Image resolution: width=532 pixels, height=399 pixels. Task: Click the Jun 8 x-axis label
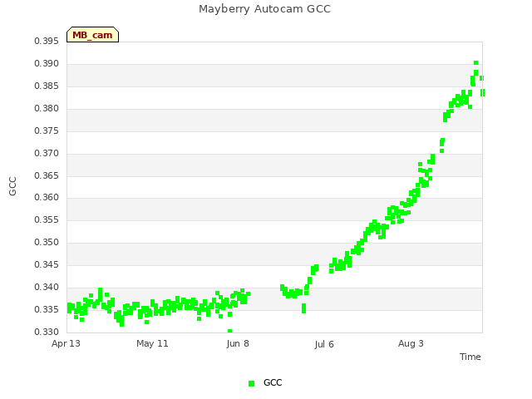238,343
